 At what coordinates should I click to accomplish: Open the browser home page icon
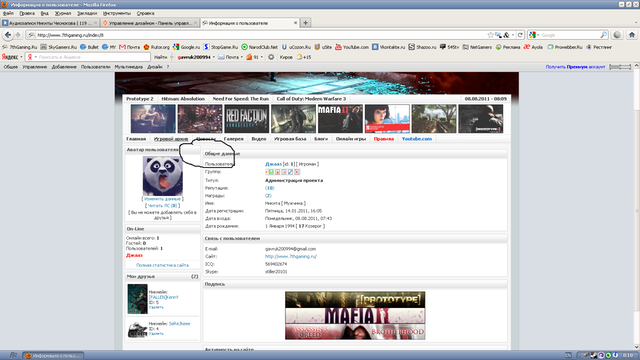(x=632, y=35)
